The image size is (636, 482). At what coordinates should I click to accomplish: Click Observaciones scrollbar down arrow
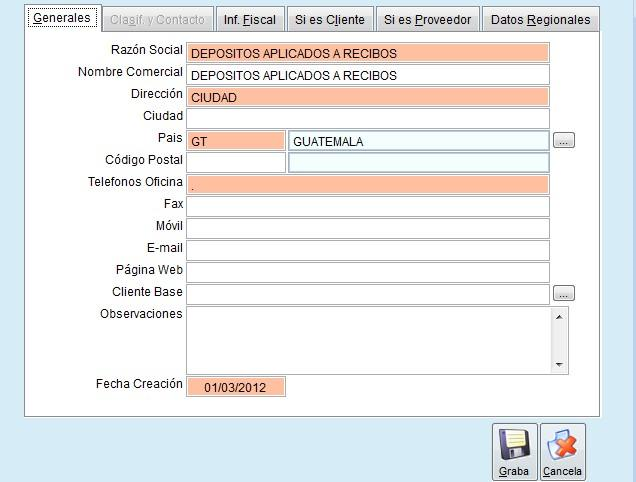[559, 365]
